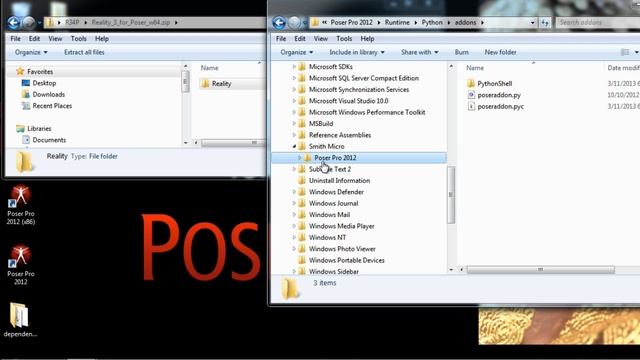Open View menu in addons window
Screen dimensions: 640x360
321,39
